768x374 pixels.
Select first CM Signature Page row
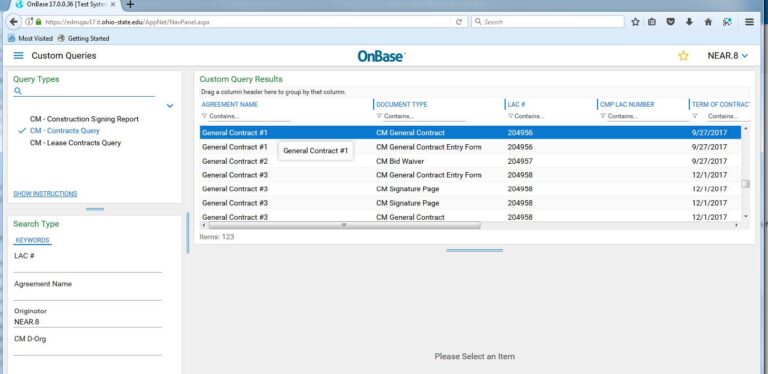(x=470, y=189)
